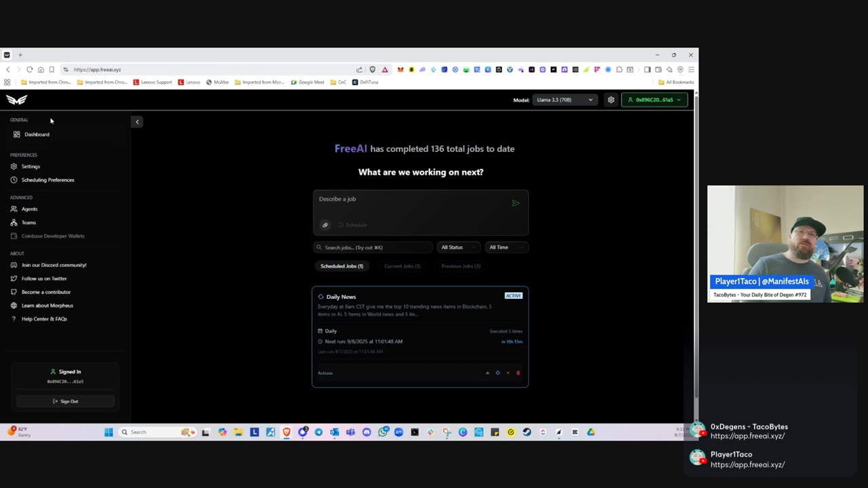Image resolution: width=868 pixels, height=488 pixels.
Task: Open Google Drive from the taskbar
Action: click(x=591, y=432)
